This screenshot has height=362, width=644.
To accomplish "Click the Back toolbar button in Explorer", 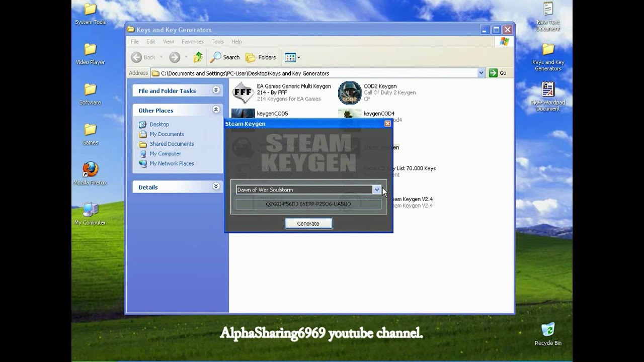I will [x=143, y=57].
